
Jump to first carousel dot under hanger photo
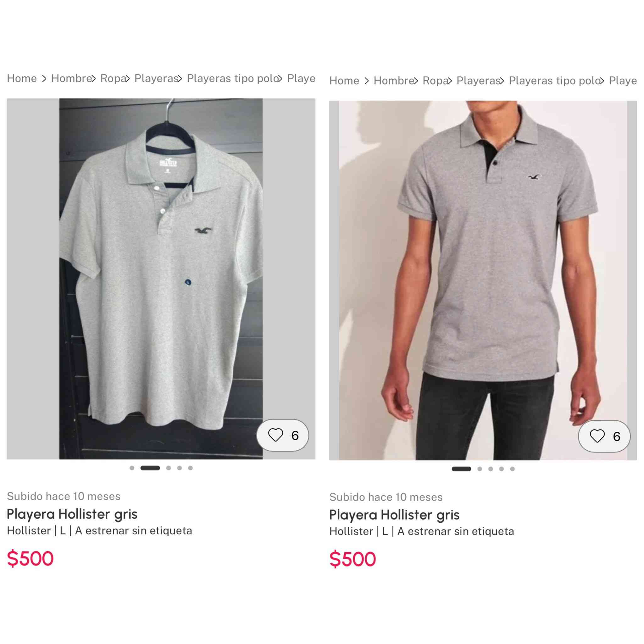(132, 468)
